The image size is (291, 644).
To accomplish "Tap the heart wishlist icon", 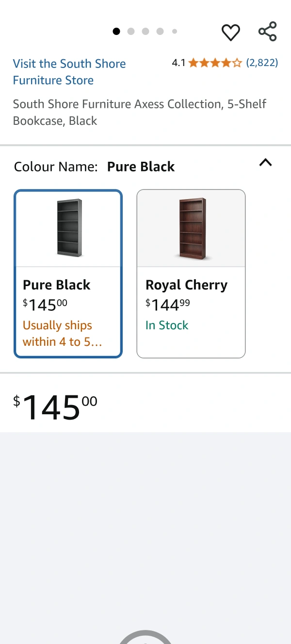I will point(231,33).
